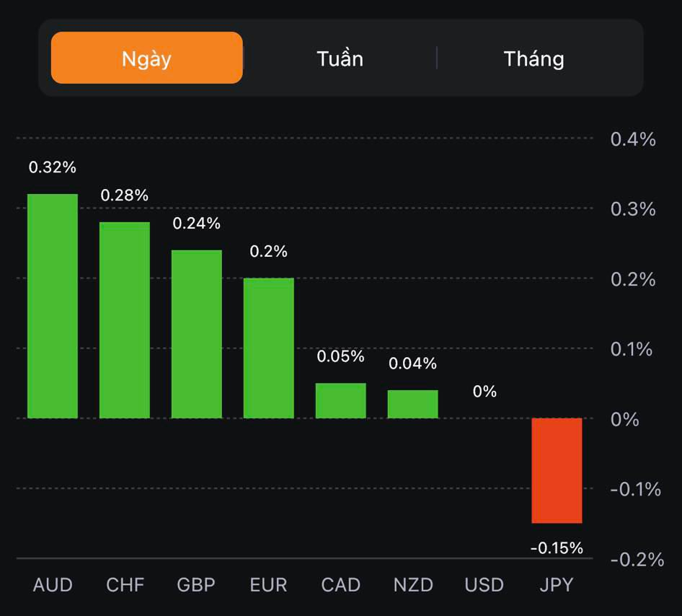Tap the 0.28% value label
The height and width of the screenshot is (616, 682).
pos(124,195)
